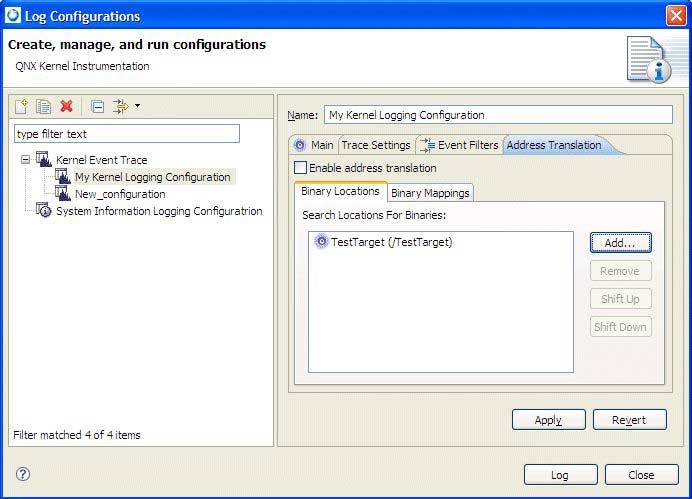The height and width of the screenshot is (499, 692).
Task: Switch to the Trace Settings tab
Action: point(375,145)
